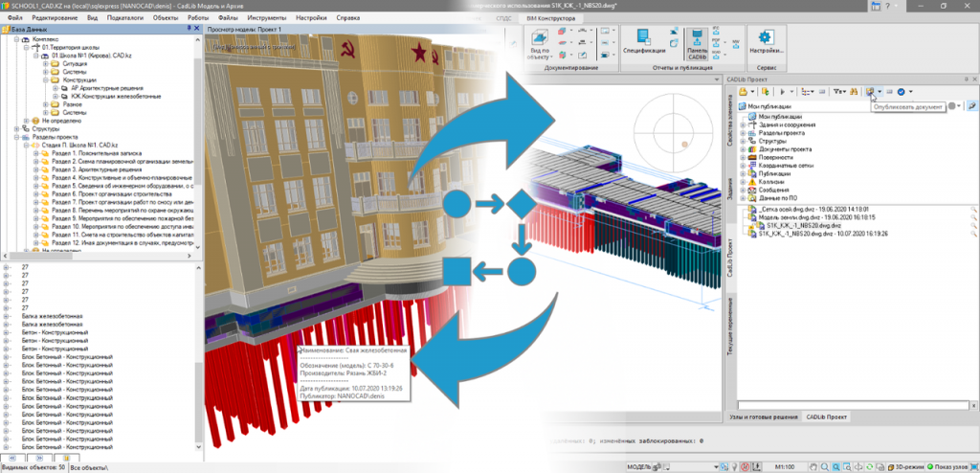Expand the Коллизии node
Image resolution: width=980 pixels, height=473 pixels.
(743, 181)
